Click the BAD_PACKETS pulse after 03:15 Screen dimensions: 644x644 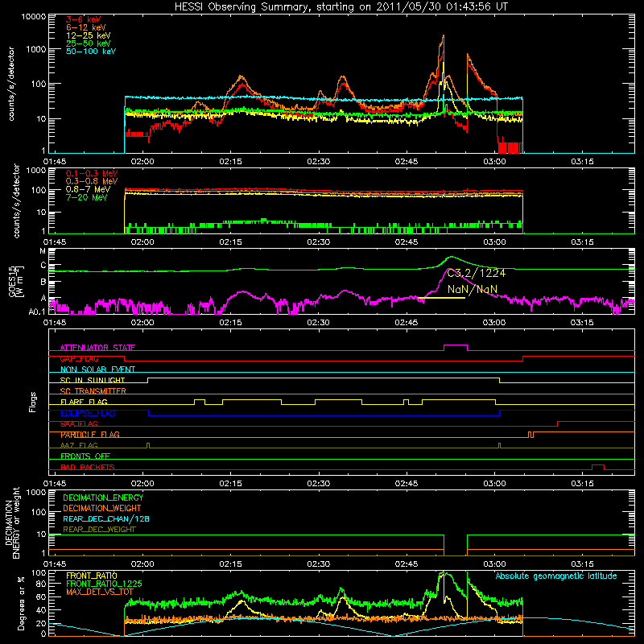tap(598, 465)
